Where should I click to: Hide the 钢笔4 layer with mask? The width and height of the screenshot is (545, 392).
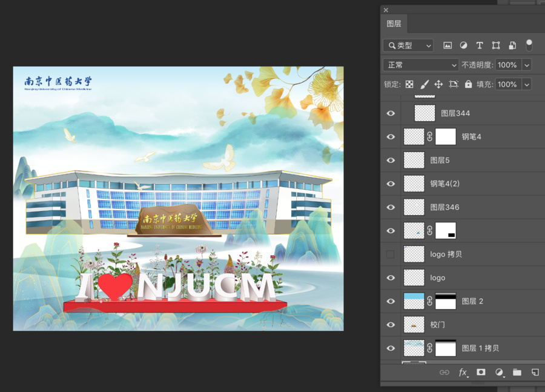point(391,137)
